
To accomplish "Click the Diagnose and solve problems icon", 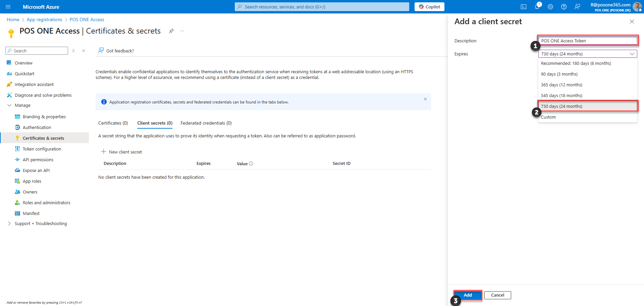I will pyautogui.click(x=9, y=95).
